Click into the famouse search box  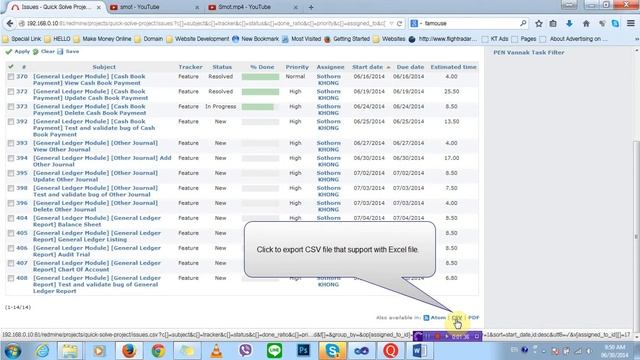click(x=469, y=24)
